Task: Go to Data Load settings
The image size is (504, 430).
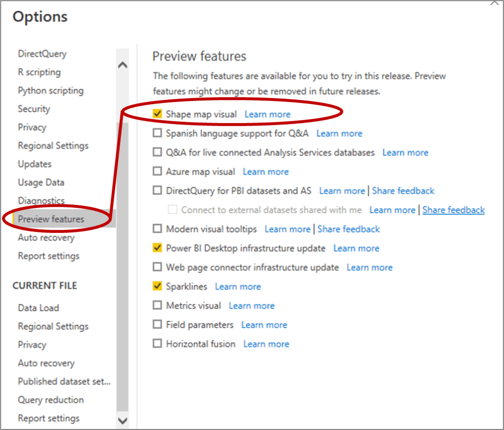Action: pyautogui.click(x=38, y=308)
